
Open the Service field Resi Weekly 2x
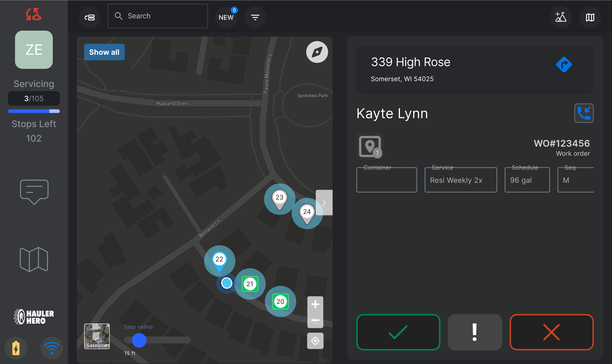(461, 180)
